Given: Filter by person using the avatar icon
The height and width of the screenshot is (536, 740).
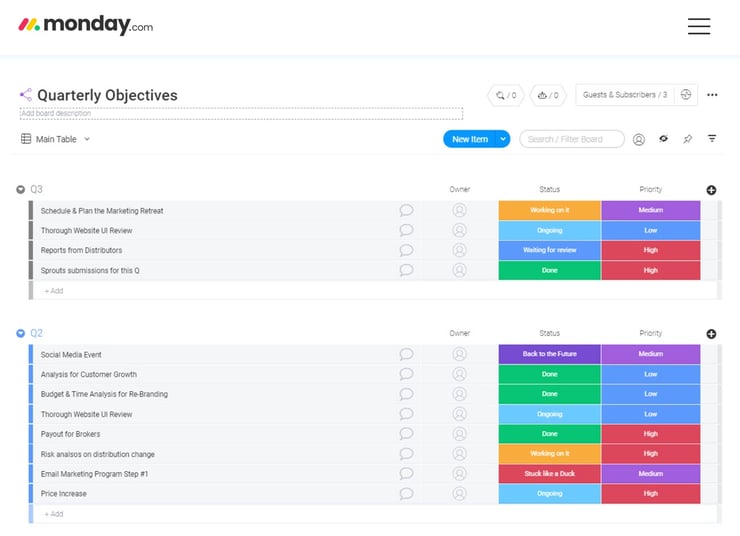Looking at the screenshot, I should point(639,139).
